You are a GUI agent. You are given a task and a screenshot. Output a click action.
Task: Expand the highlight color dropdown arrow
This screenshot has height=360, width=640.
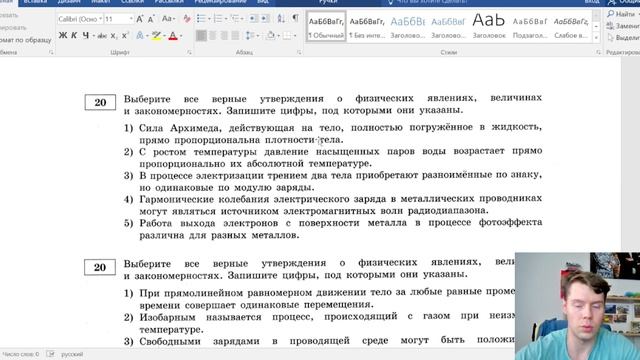[x=164, y=36]
